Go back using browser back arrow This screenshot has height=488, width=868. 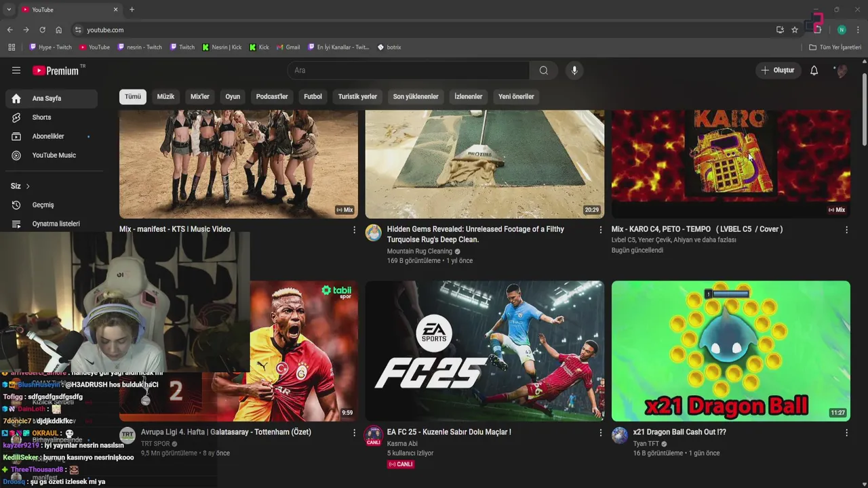[x=9, y=30]
